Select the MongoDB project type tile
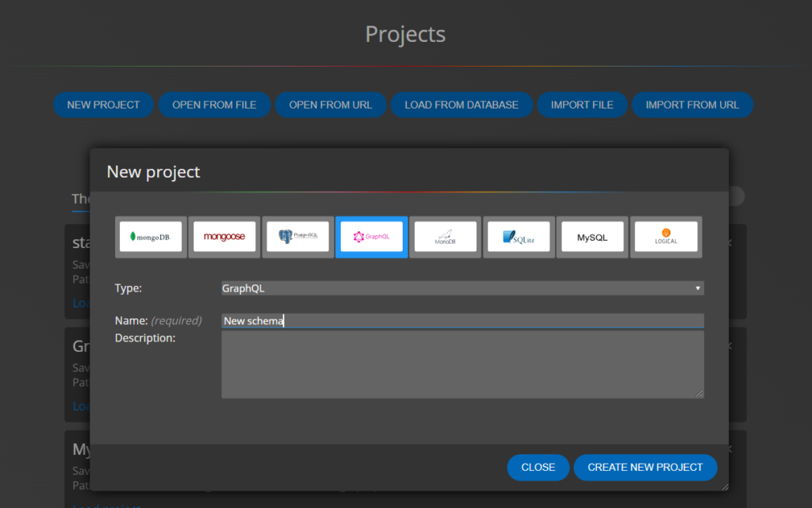The image size is (812, 508). point(151,237)
